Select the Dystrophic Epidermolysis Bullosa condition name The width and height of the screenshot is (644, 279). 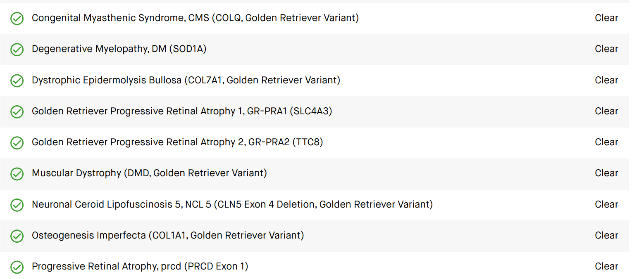[x=186, y=80]
